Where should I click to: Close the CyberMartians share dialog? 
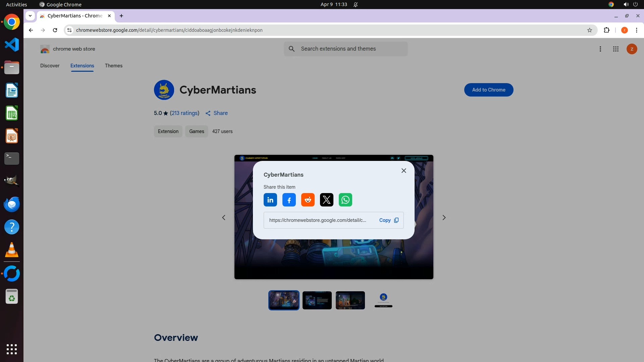click(x=404, y=171)
